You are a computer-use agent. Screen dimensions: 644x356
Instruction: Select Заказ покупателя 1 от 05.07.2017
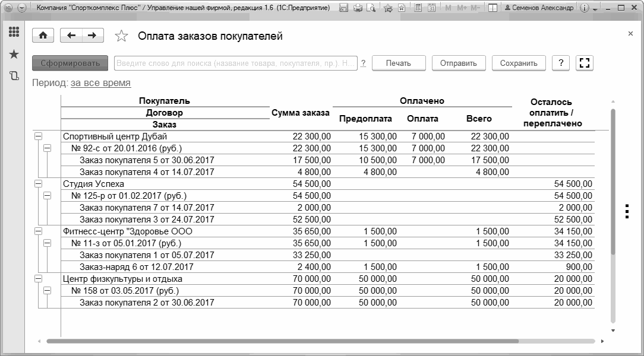(x=147, y=255)
